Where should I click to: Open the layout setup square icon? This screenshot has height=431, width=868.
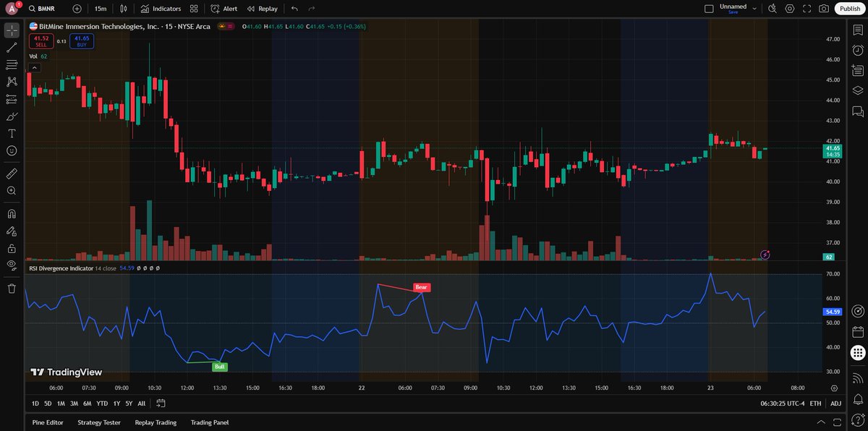pos(709,9)
